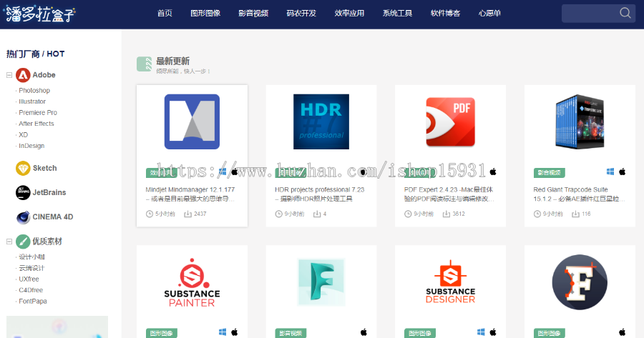Viewport: 644px width, 338px height.
Task: Click Apple icon on PDF Expert card
Action: [493, 172]
